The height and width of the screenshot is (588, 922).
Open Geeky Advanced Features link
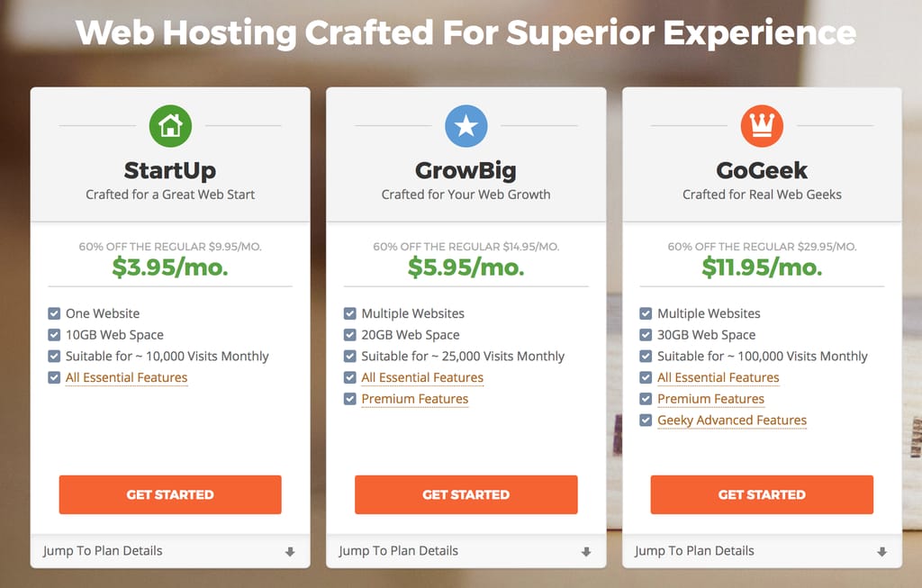[x=732, y=421]
